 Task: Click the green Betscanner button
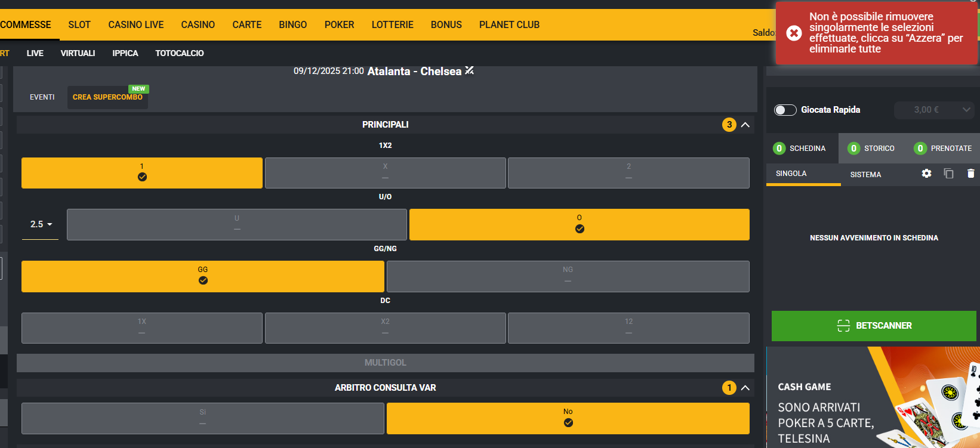[x=874, y=326]
